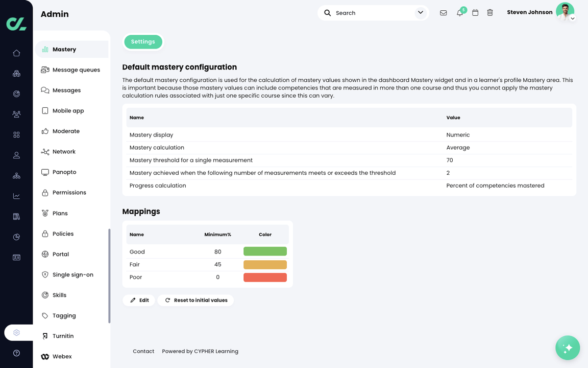Click the organization chart icon in the rail

16,175
